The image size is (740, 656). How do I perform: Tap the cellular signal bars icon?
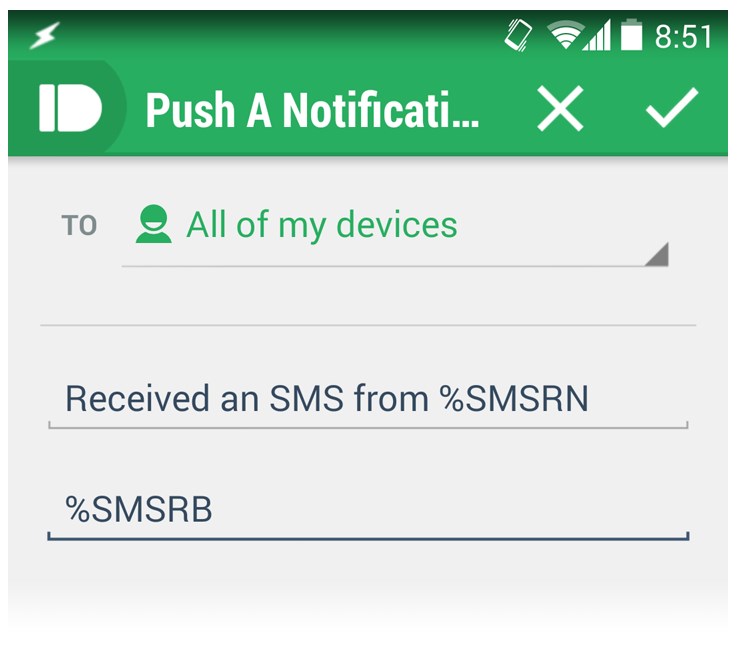[597, 35]
